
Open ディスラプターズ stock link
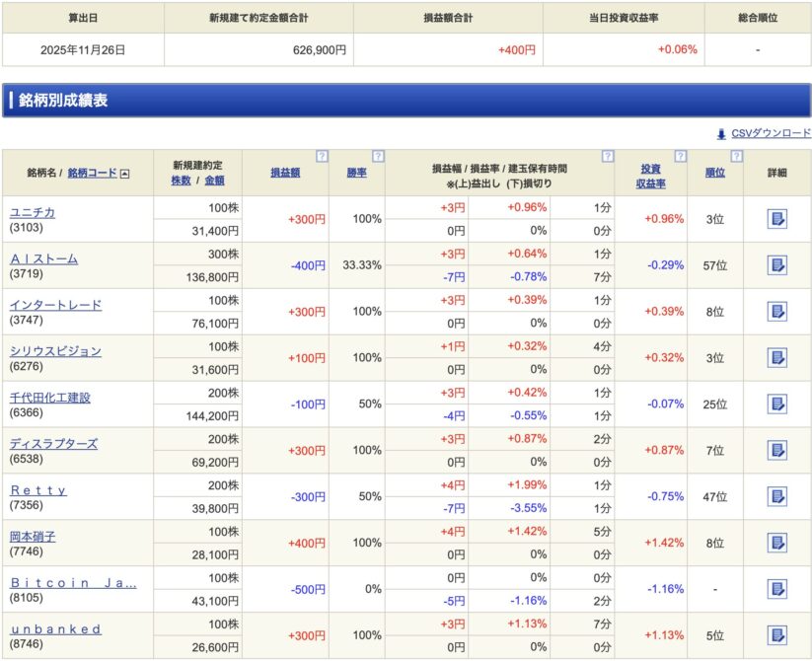[53, 444]
